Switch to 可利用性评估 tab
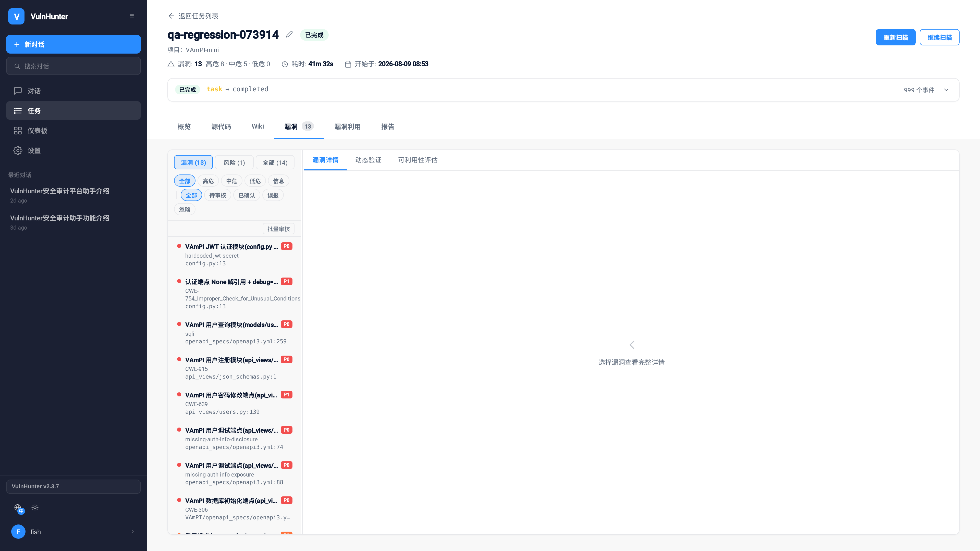The image size is (980, 551). [x=418, y=160]
